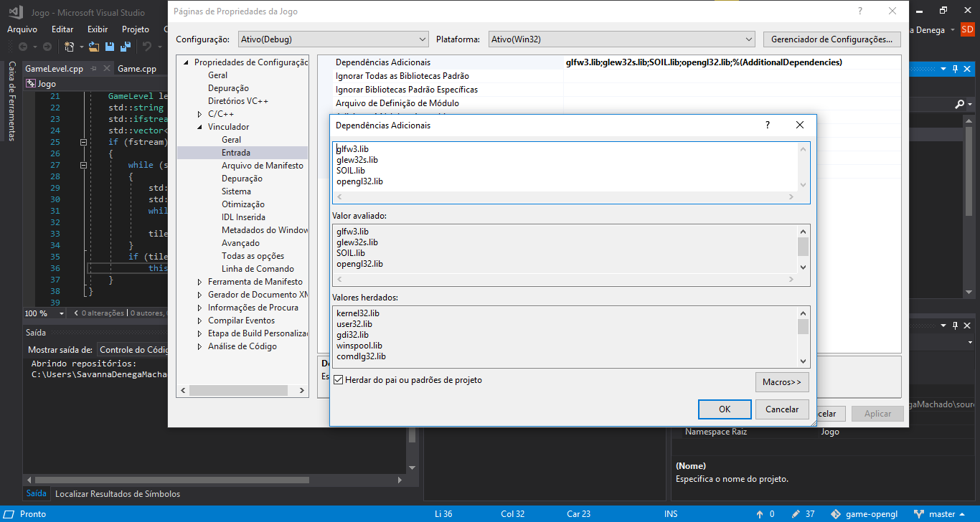This screenshot has width=980, height=522.
Task: Click Valor avaliado vertical scrollbar thumb
Action: (803, 246)
